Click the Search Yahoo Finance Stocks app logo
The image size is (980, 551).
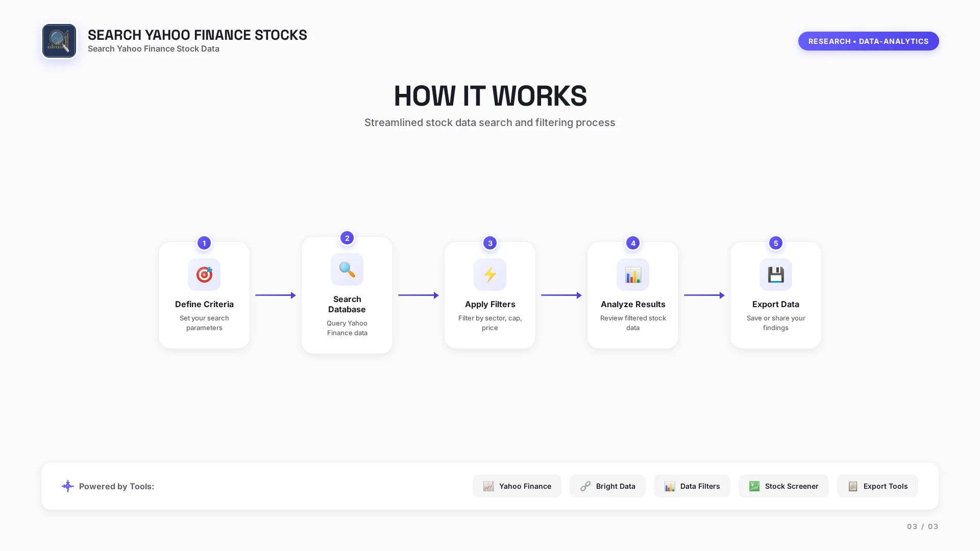click(59, 41)
